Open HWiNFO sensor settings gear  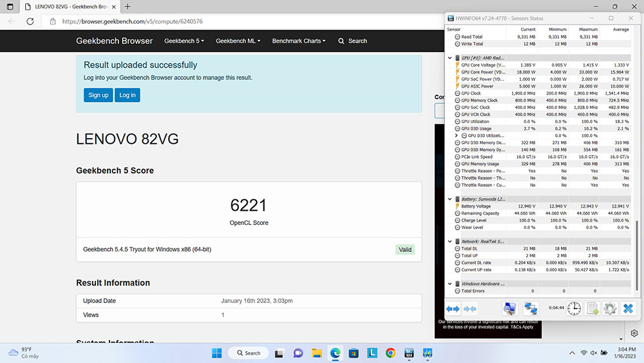pos(611,308)
